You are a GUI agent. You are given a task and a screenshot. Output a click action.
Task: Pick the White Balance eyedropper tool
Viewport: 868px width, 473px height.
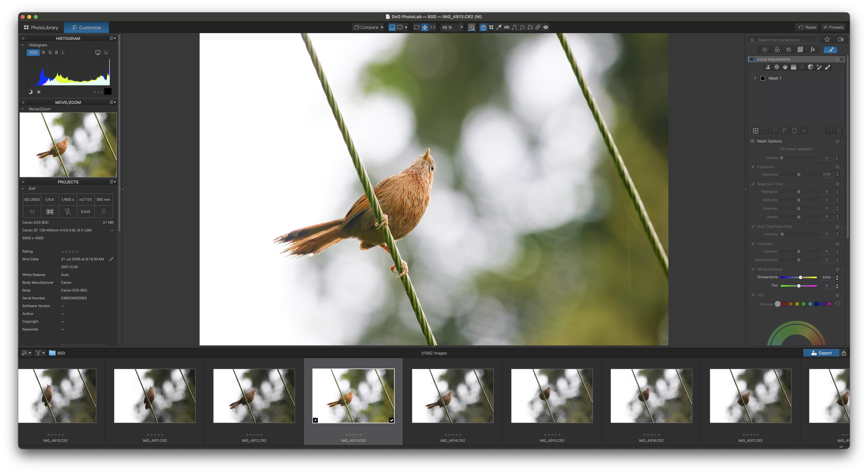click(x=499, y=27)
